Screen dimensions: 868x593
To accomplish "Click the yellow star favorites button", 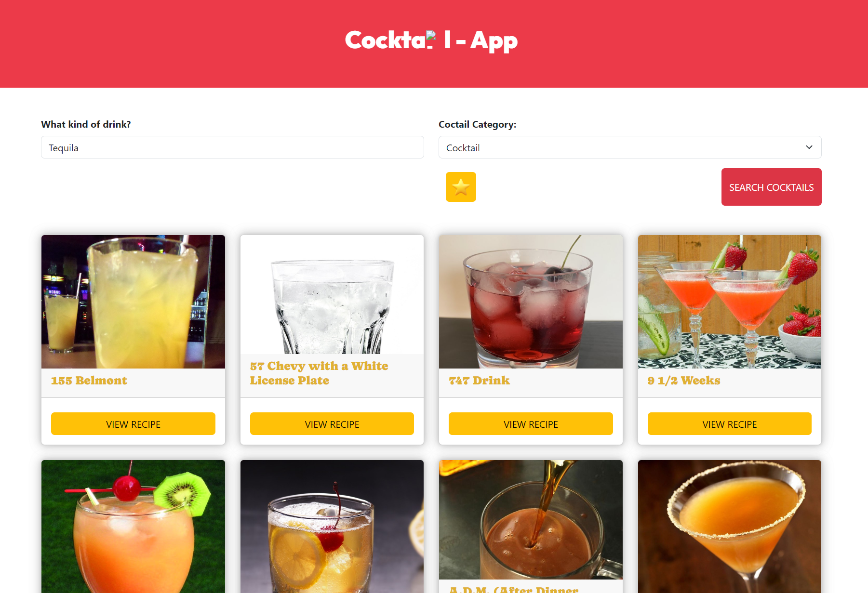I will pos(461,187).
